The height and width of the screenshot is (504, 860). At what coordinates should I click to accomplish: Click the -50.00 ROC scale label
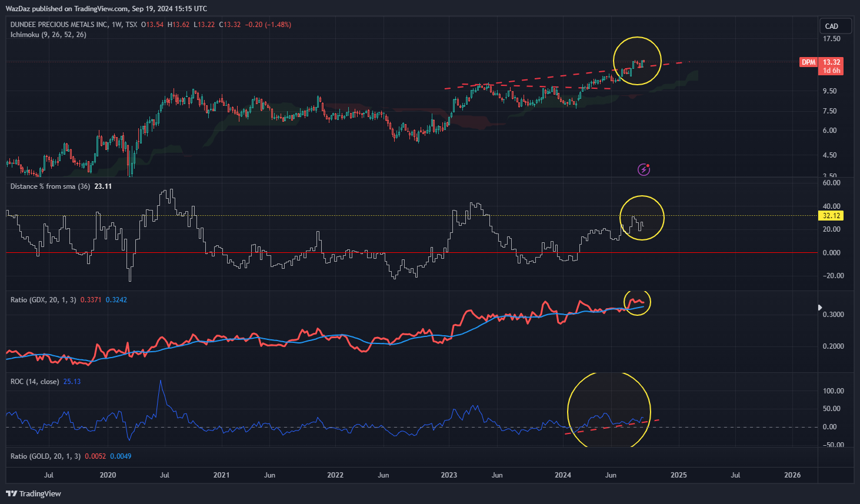coord(832,445)
